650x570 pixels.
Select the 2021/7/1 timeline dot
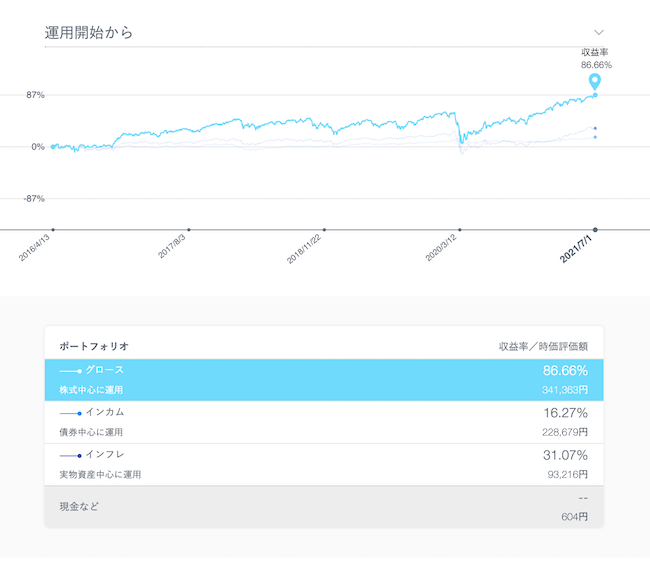click(x=595, y=230)
